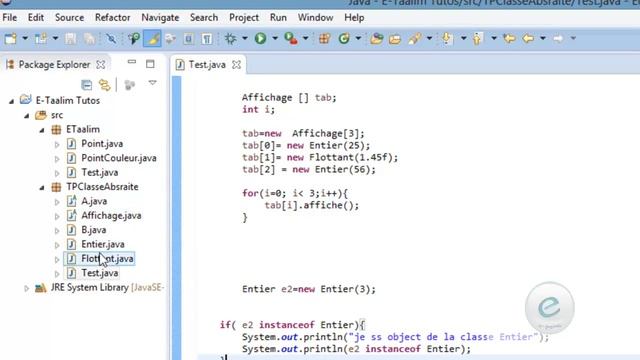Toggle Show Whitespace Characters paragraph button

tap(207, 39)
